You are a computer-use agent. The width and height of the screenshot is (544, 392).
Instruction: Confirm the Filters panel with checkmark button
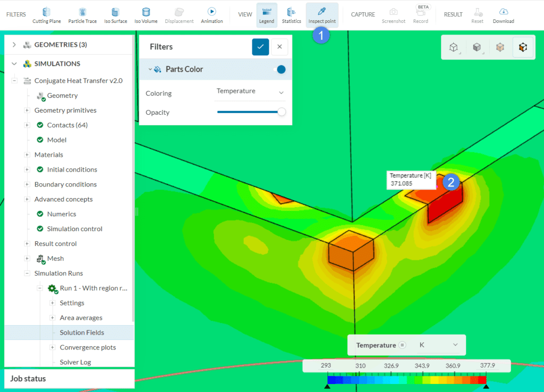(x=260, y=47)
